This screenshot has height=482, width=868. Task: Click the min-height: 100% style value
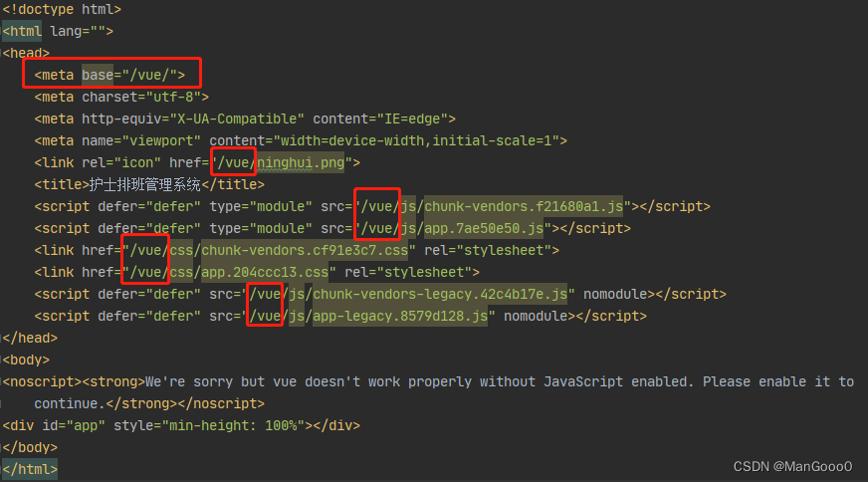[x=233, y=425]
